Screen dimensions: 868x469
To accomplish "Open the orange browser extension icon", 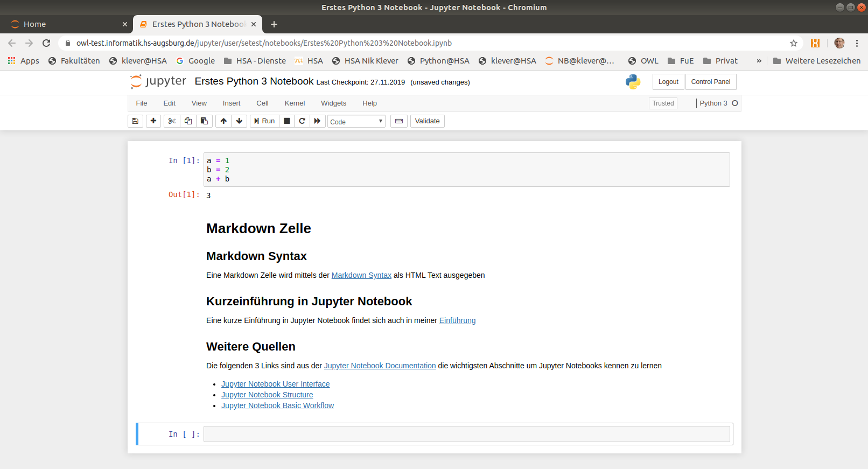I will click(x=815, y=43).
